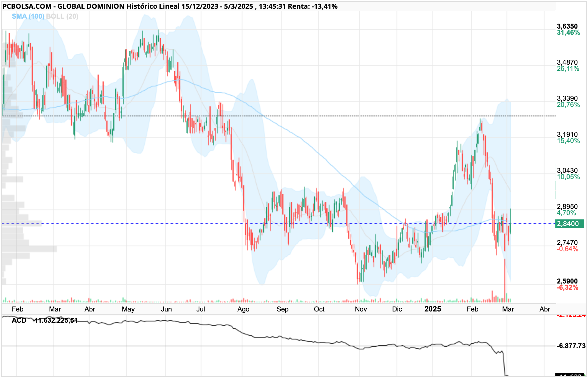The height and width of the screenshot is (378, 588).
Task: Click the 10,05% percentage axis label
Action: click(568, 177)
